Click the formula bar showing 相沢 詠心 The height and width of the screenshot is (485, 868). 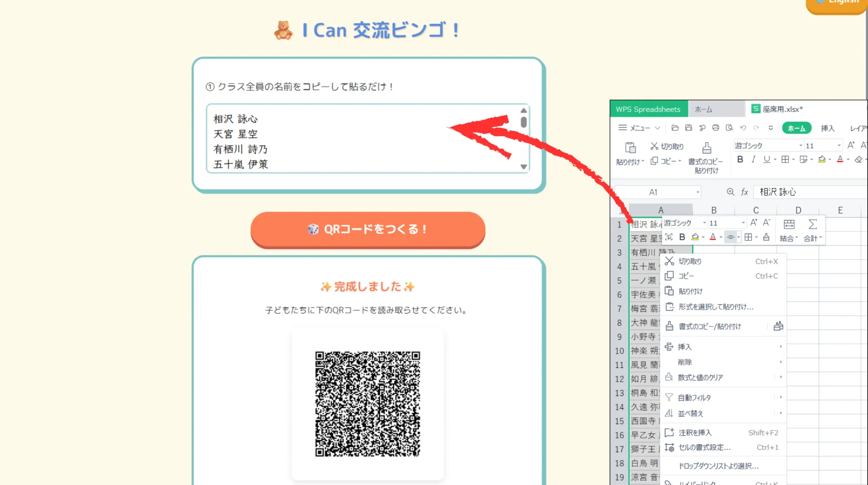tap(810, 192)
